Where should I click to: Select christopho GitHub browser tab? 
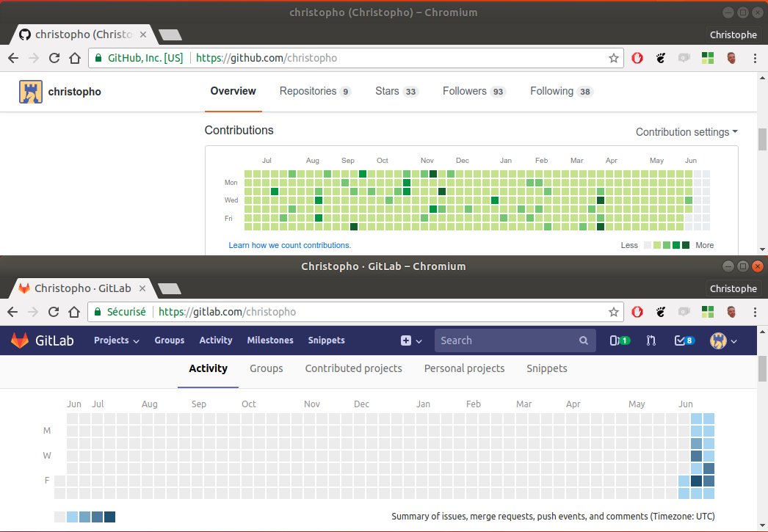tap(82, 34)
